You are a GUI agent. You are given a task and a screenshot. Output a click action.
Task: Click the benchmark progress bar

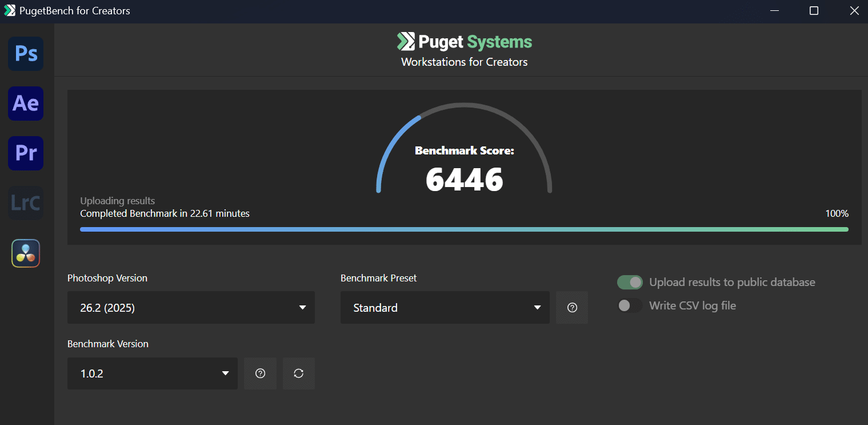pyautogui.click(x=464, y=229)
